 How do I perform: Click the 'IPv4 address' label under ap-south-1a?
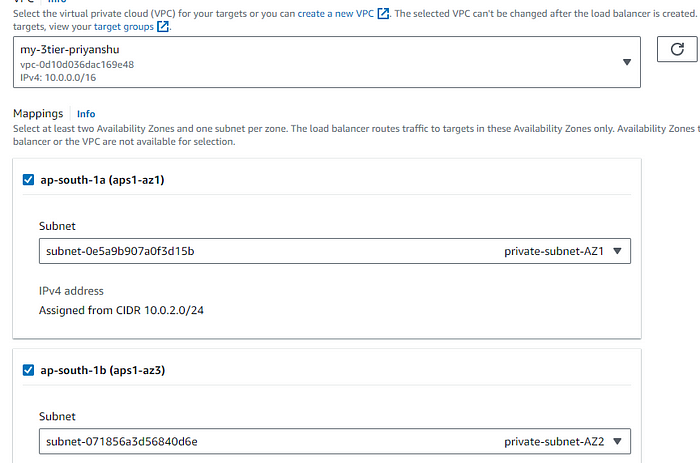click(71, 291)
